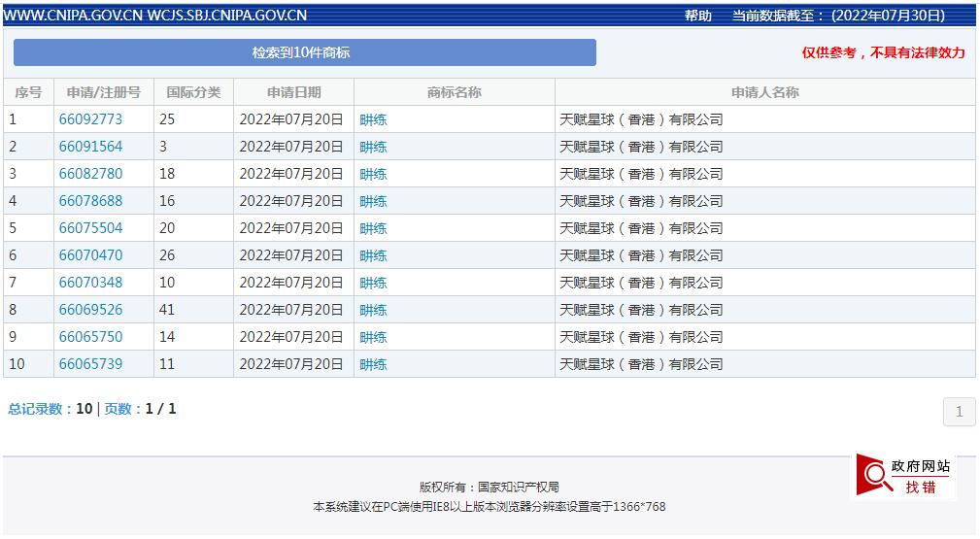
Task: Open the 帮助 help link
Action: coord(697,16)
